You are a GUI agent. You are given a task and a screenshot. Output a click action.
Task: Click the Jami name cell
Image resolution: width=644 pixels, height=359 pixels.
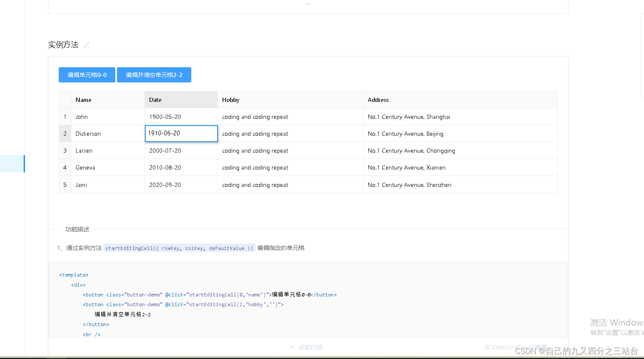click(x=108, y=185)
